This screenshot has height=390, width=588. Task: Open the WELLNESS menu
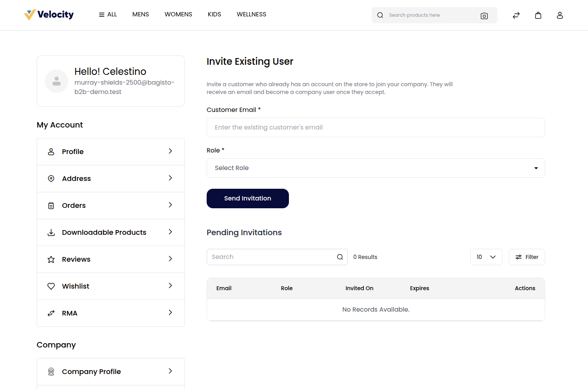coord(251,14)
